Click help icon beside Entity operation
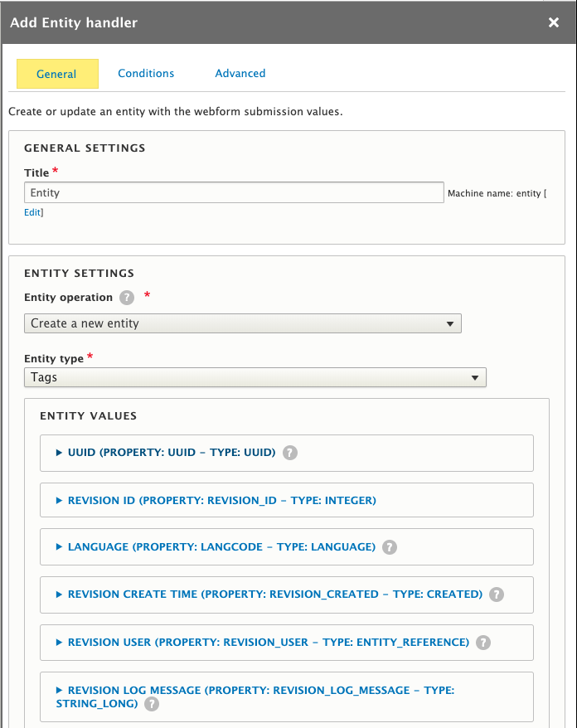 point(127,298)
